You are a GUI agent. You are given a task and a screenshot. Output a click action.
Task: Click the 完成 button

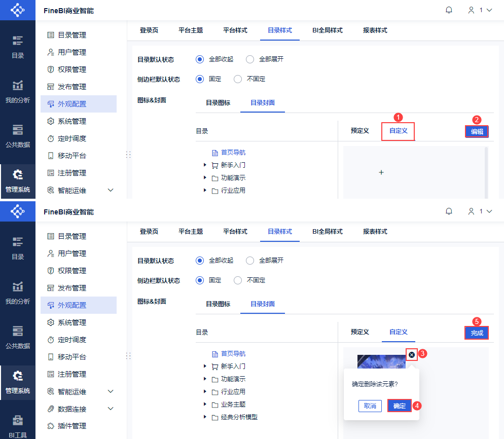click(x=477, y=333)
